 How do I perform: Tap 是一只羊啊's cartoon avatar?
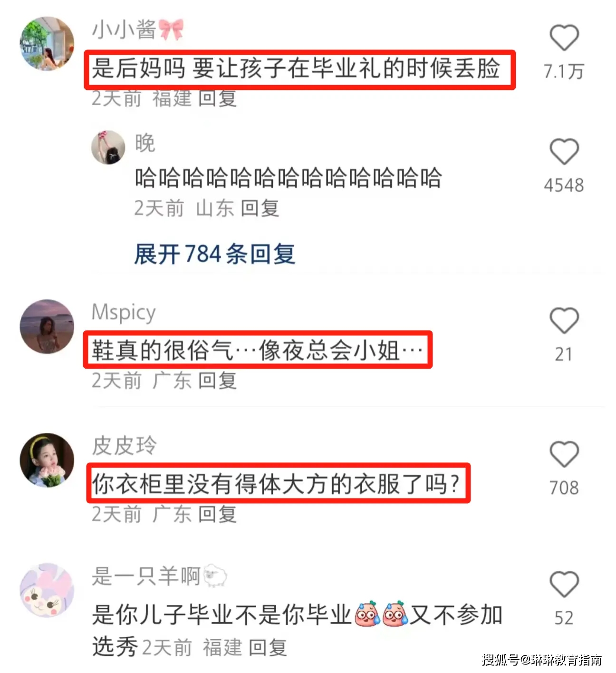click(47, 590)
